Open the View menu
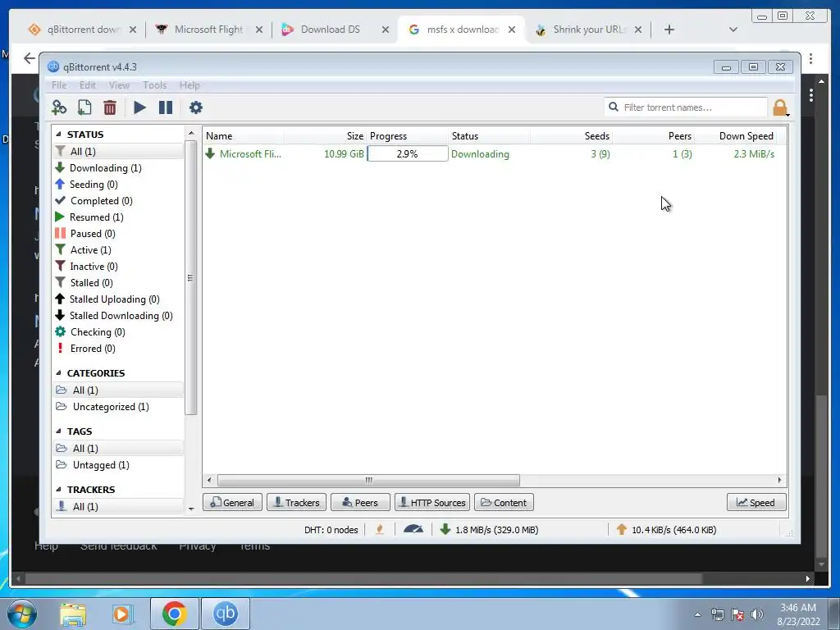This screenshot has width=840, height=630. click(x=119, y=85)
